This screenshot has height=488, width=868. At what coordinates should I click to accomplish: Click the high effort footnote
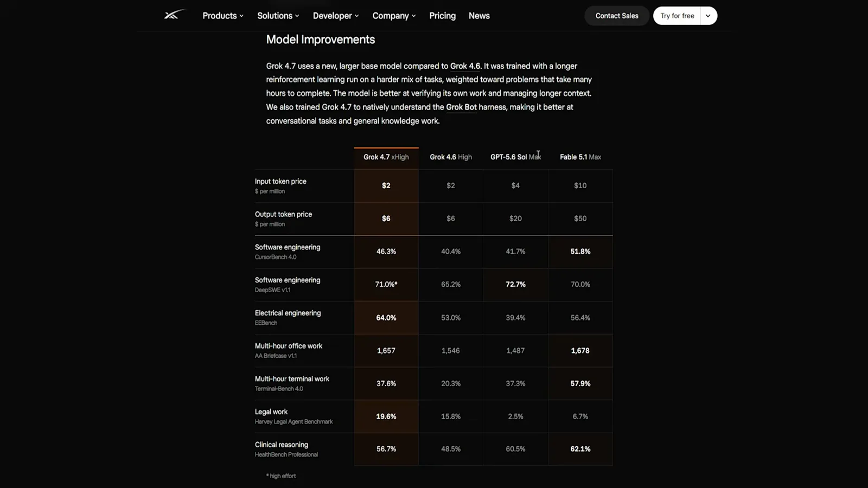click(281, 476)
